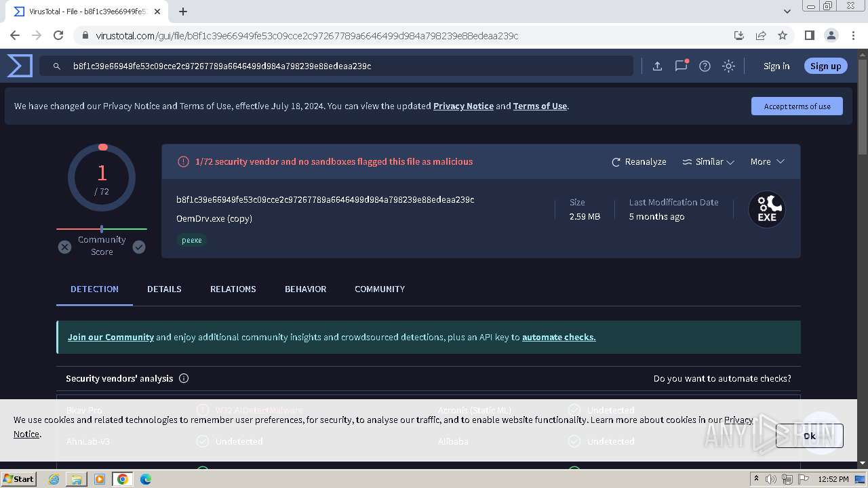Screen dimensions: 868x488
Task: Click the Security vendors' analysis info icon
Action: 184,378
